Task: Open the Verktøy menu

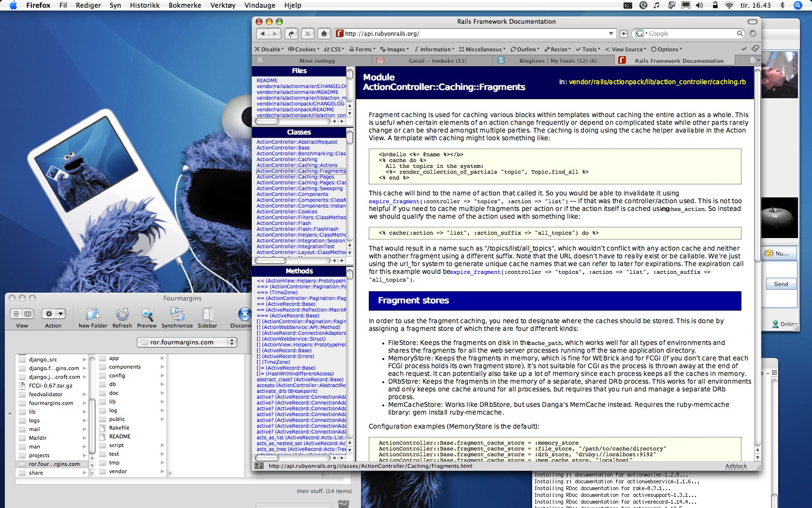Action: pyautogui.click(x=223, y=5)
